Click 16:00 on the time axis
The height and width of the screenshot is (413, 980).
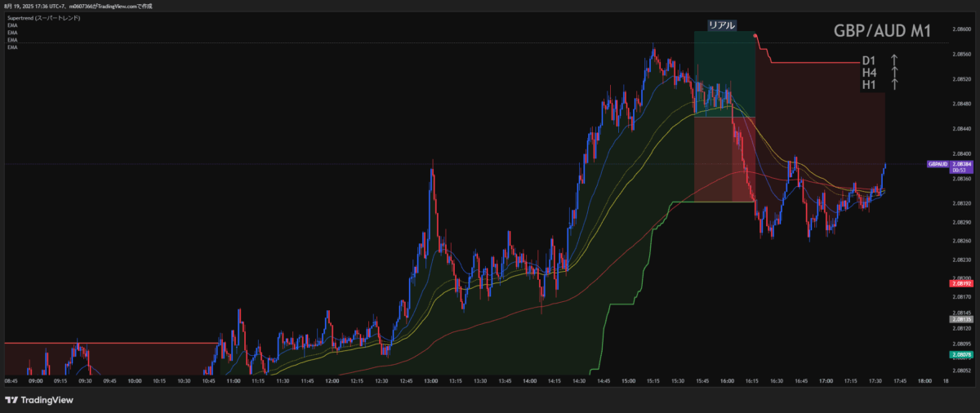[x=727, y=380]
